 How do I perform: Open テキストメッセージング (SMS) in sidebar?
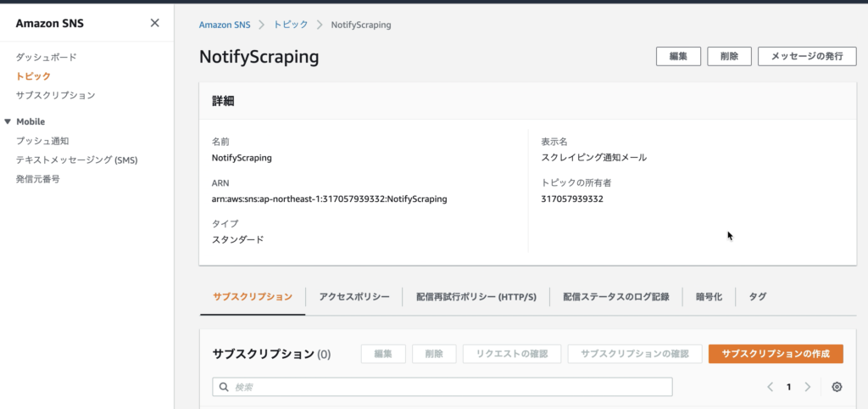point(76,160)
